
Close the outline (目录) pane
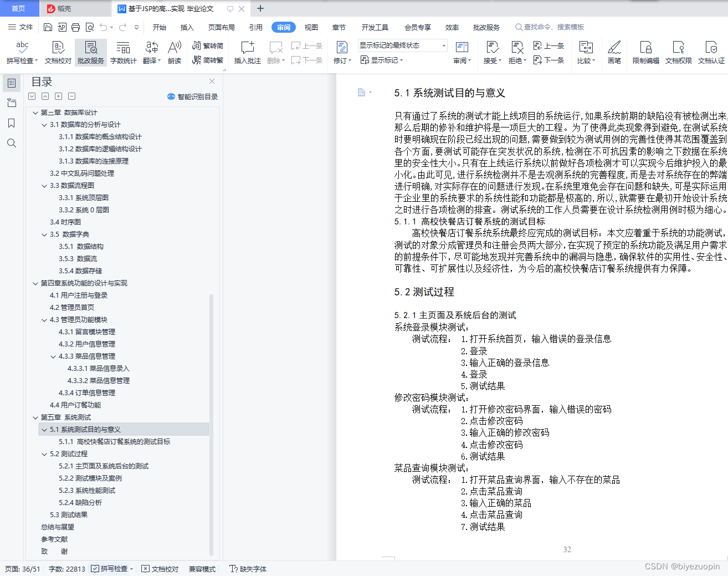tap(212, 81)
